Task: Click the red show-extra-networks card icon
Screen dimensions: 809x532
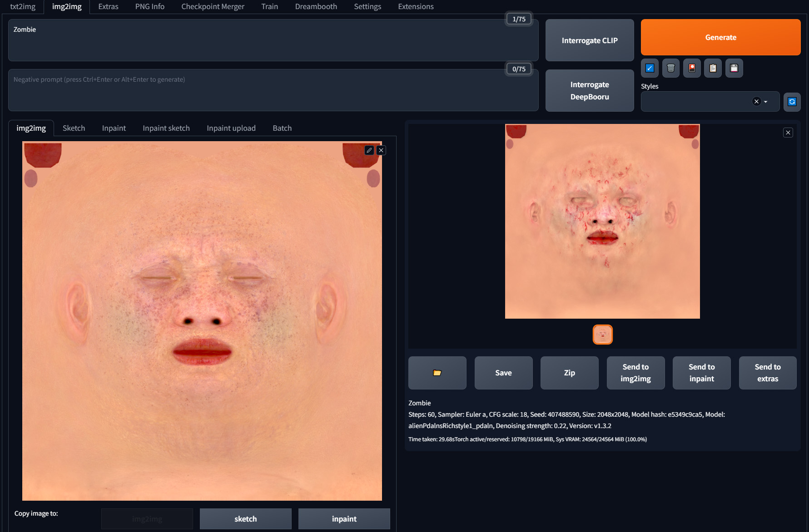Action: 692,68
